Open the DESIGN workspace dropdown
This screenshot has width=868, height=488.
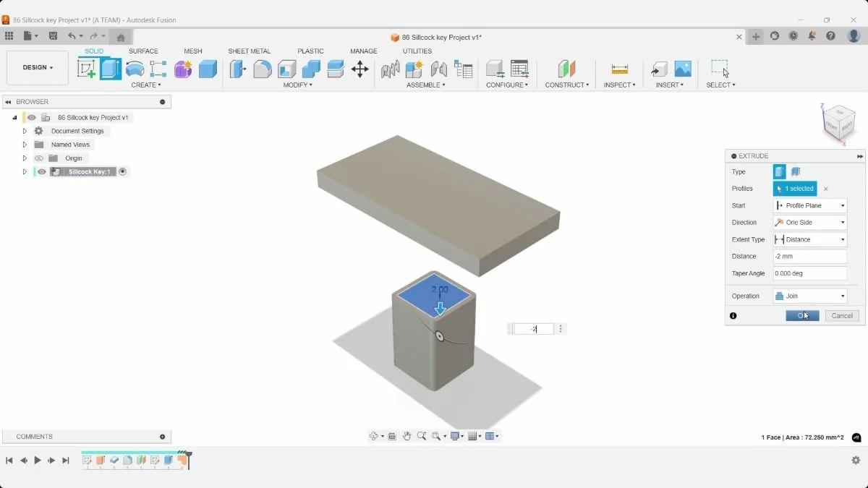(x=38, y=68)
